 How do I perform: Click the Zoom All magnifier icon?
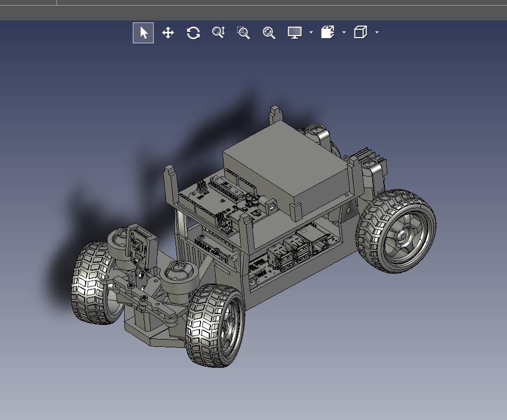[x=269, y=33]
